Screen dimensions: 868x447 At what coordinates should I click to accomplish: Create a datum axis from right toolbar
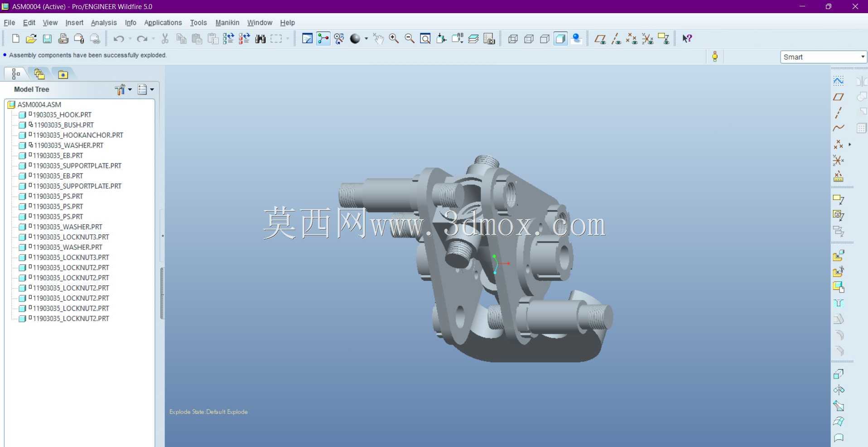point(839,112)
